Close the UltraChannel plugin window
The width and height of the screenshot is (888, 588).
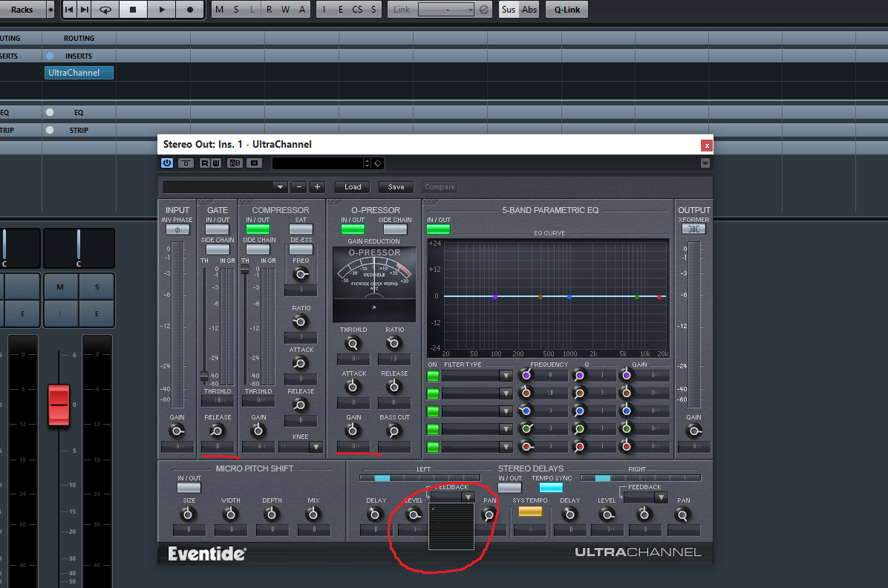point(707,146)
